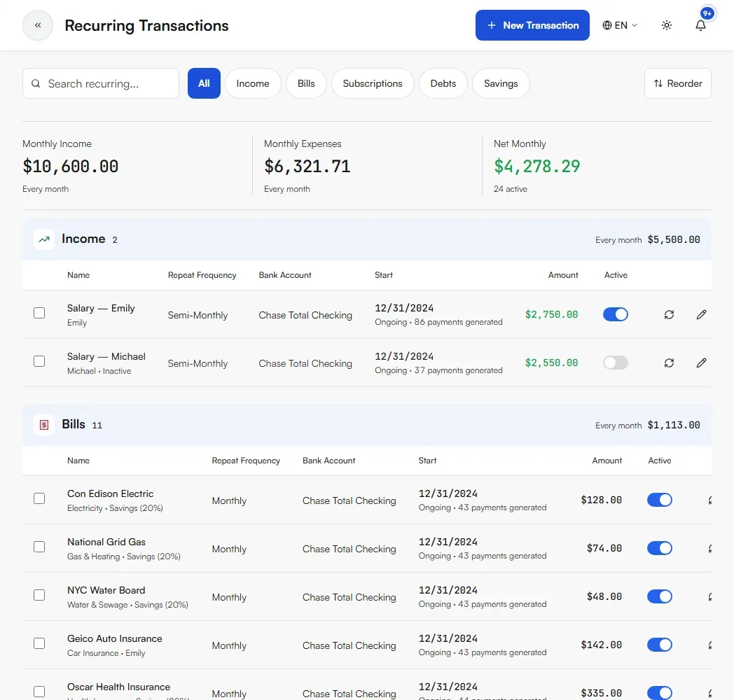Open EN language dropdown
This screenshot has width=734, height=700.
[620, 25]
